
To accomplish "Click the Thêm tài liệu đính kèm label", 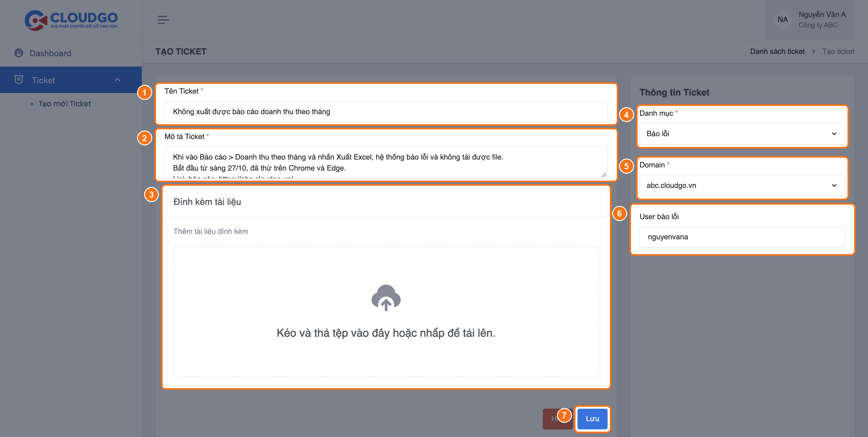I will click(x=211, y=231).
